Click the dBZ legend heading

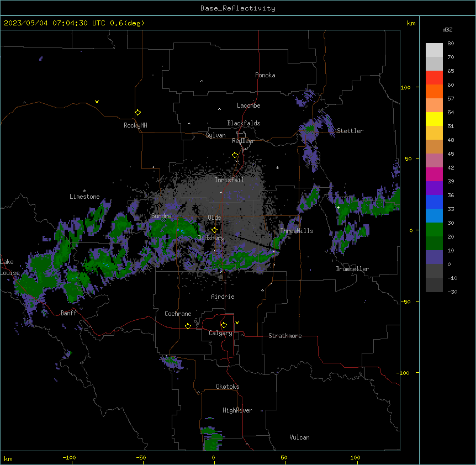(x=447, y=29)
